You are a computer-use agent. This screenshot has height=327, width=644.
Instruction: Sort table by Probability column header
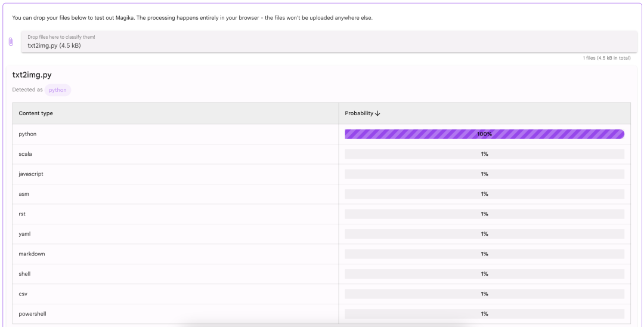coord(359,113)
